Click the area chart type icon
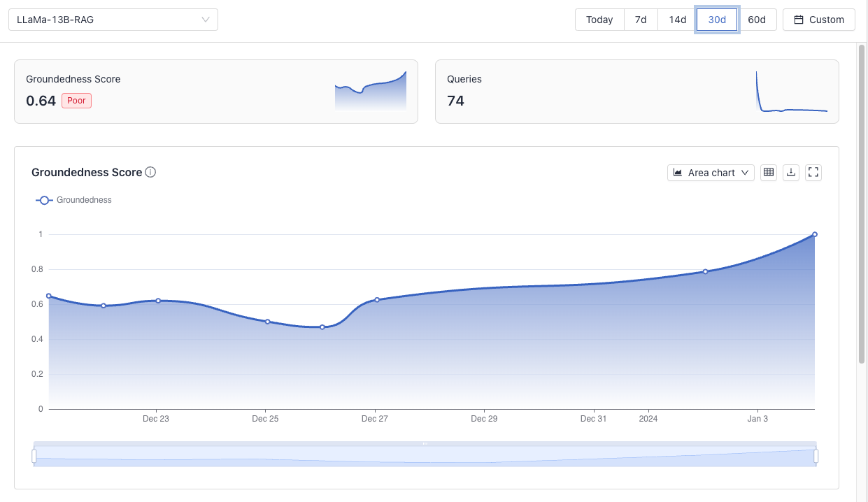 point(678,173)
